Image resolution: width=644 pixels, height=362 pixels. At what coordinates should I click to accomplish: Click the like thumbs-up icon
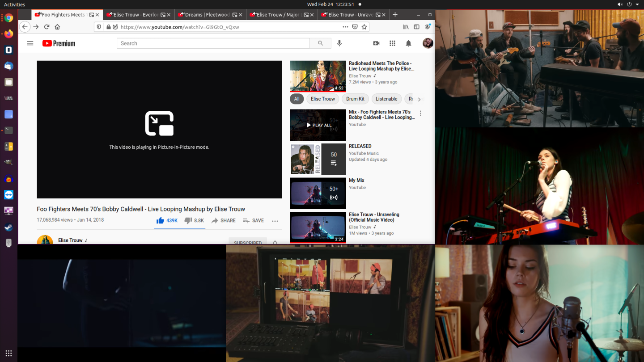pyautogui.click(x=160, y=220)
